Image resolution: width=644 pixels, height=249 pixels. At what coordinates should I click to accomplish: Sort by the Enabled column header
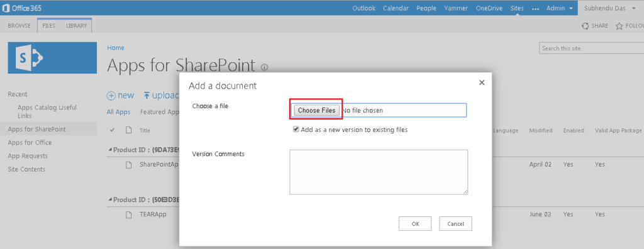[574, 131]
